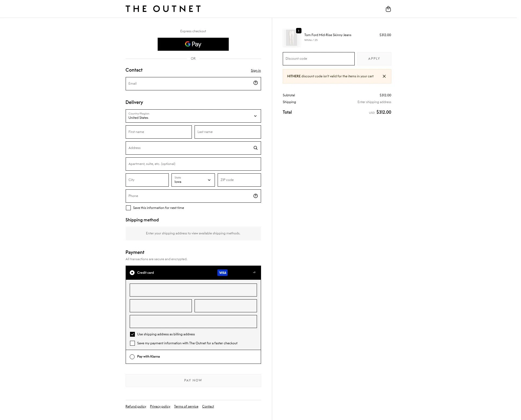Open the Refund policy link
The image size is (521, 420).
pos(136,406)
